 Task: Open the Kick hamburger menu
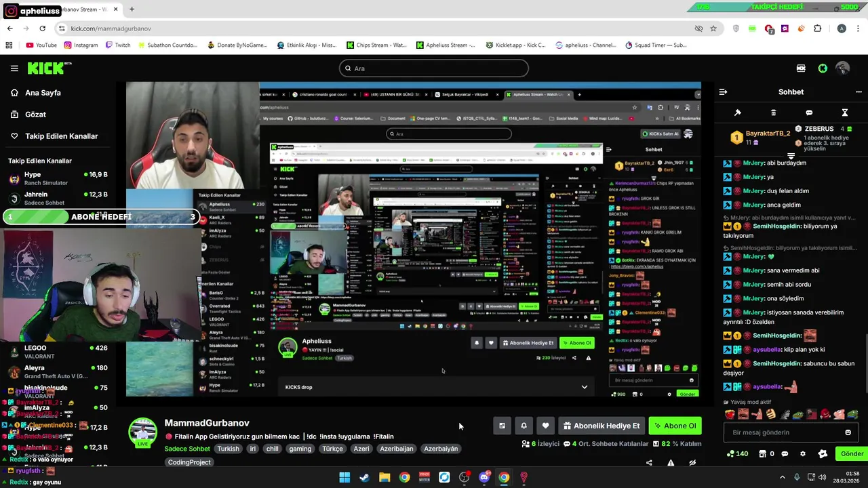coord(14,68)
